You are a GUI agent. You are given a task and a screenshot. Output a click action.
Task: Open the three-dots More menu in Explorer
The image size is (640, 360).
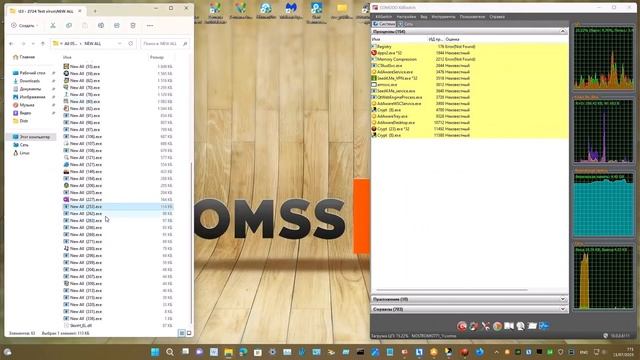tap(150, 25)
